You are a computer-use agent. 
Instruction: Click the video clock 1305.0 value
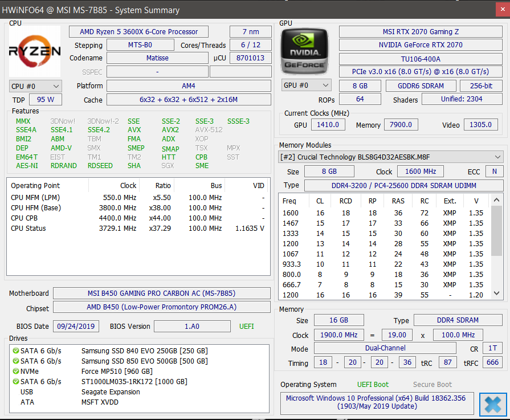click(x=481, y=125)
